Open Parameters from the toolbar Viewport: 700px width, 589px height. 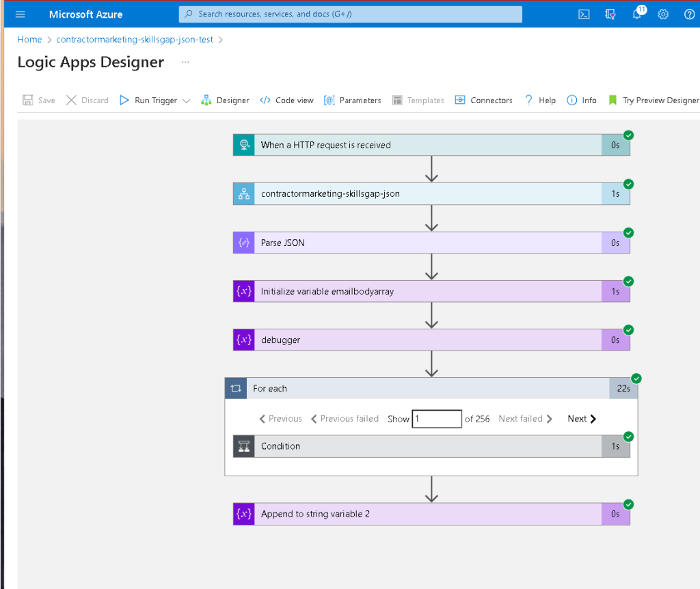(353, 100)
